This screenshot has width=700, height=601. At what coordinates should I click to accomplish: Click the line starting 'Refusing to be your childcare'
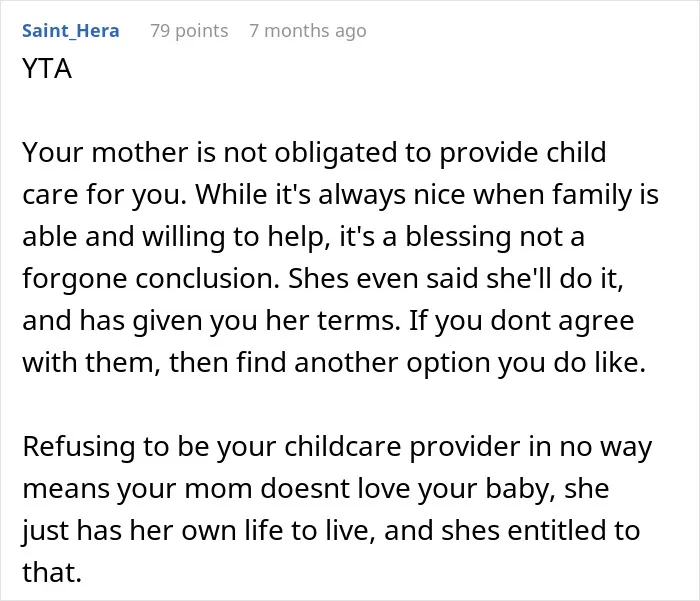coord(337,447)
